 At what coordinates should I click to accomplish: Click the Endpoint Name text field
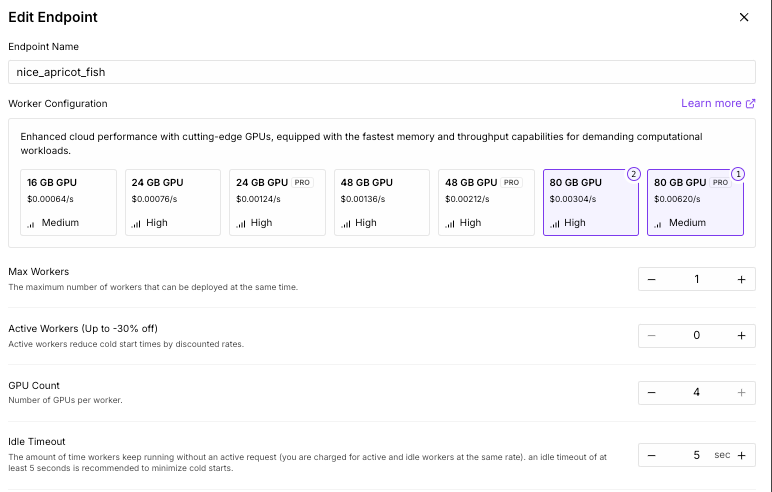point(381,72)
